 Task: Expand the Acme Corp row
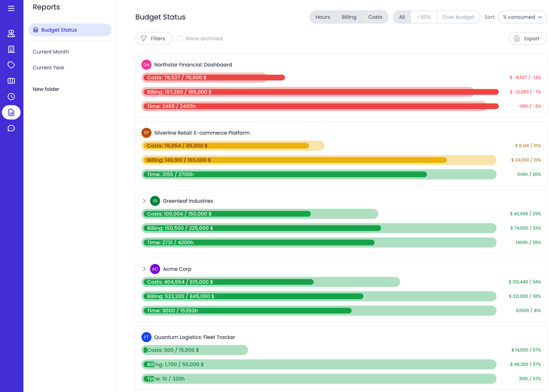pos(144,269)
